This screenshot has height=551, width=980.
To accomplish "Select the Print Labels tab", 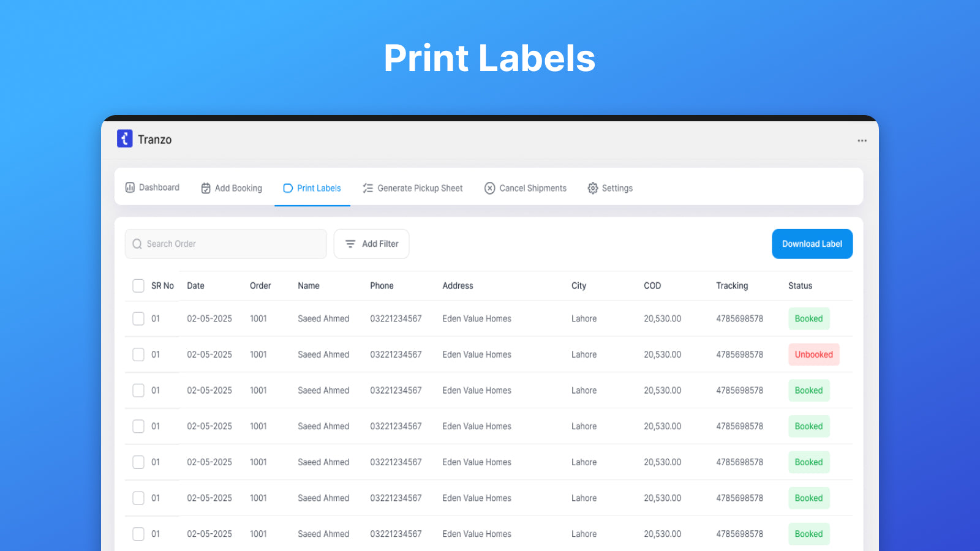I will (x=312, y=188).
